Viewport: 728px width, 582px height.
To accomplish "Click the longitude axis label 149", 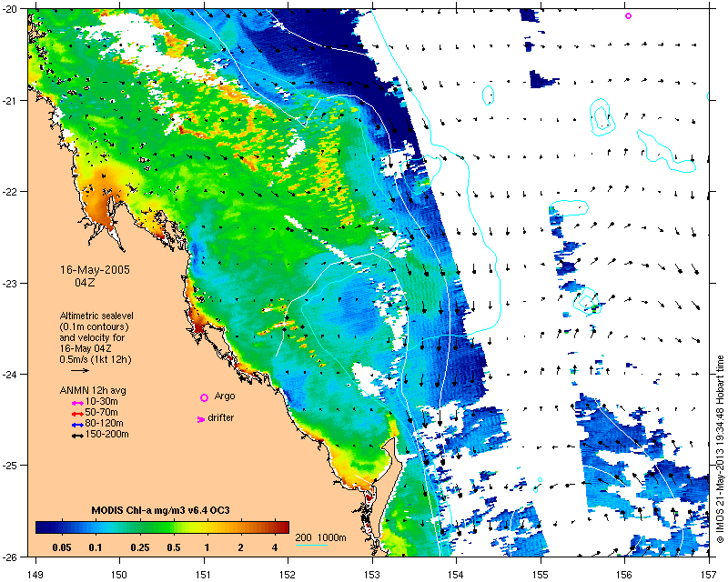I will point(35,575).
